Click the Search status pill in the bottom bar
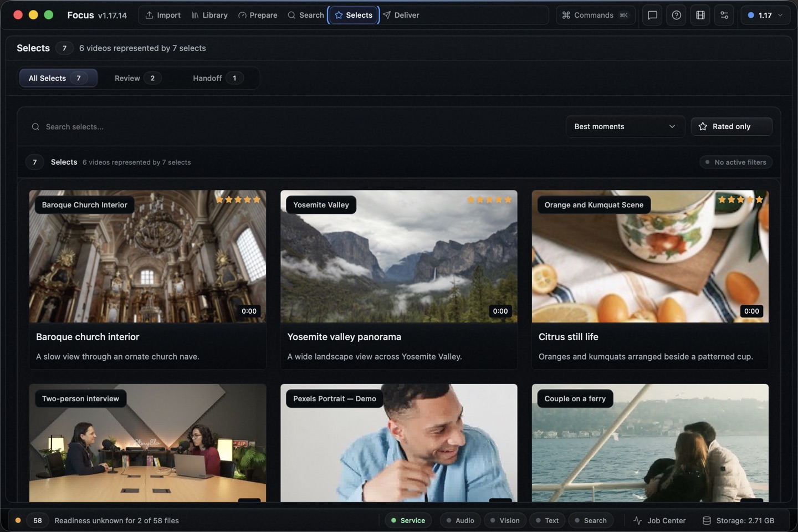The image size is (798, 532). tap(591, 520)
